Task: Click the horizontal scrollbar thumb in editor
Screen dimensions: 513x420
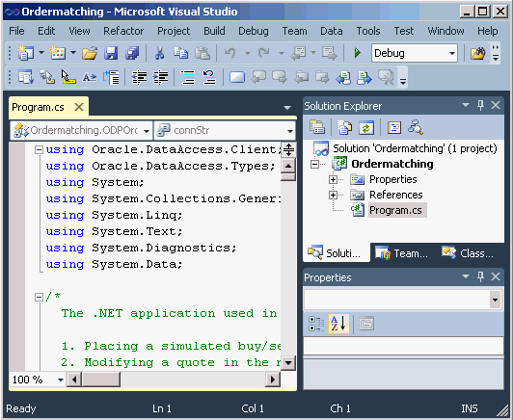Action: coord(100,380)
